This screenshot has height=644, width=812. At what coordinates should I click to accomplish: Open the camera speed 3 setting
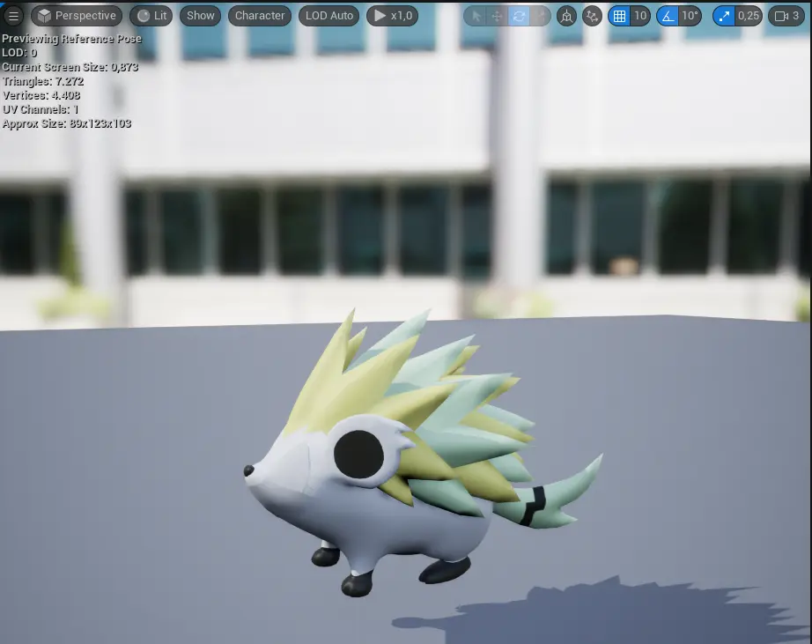[x=786, y=17]
